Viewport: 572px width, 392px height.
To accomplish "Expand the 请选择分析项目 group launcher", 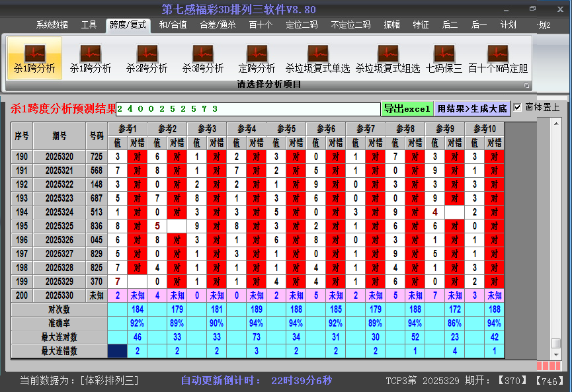I will (526, 85).
